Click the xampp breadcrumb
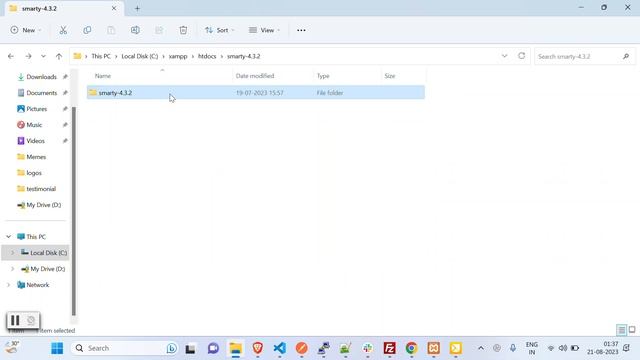This screenshot has height=360, width=640. pos(178,56)
